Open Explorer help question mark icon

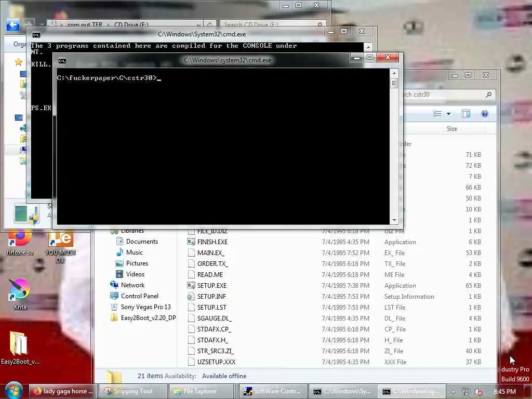[x=485, y=114]
